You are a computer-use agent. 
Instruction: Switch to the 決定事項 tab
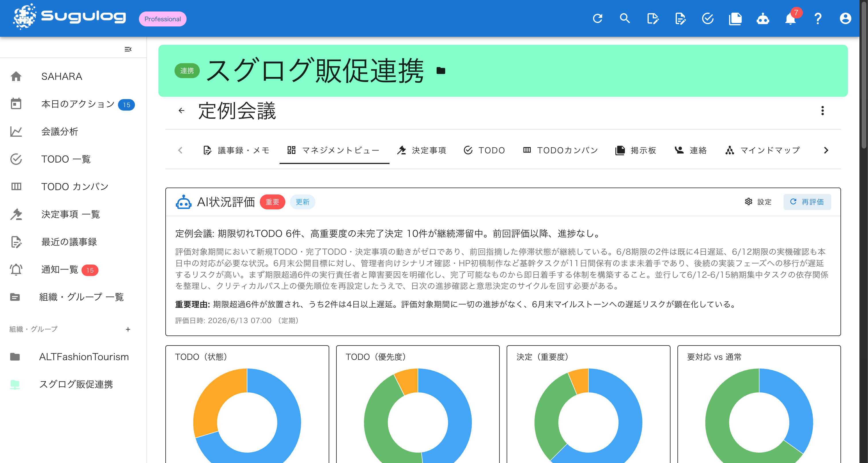[422, 151]
